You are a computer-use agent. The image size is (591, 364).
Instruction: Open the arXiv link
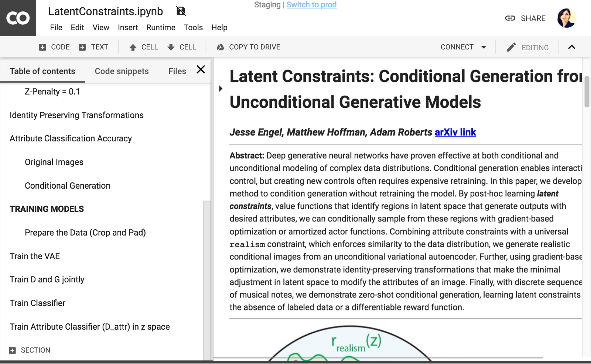click(455, 132)
